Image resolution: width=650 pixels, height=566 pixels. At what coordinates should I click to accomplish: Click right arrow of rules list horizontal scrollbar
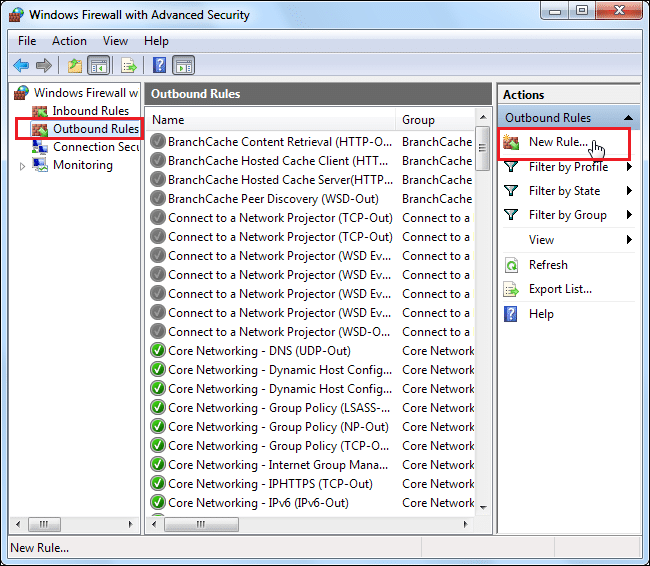pos(466,525)
